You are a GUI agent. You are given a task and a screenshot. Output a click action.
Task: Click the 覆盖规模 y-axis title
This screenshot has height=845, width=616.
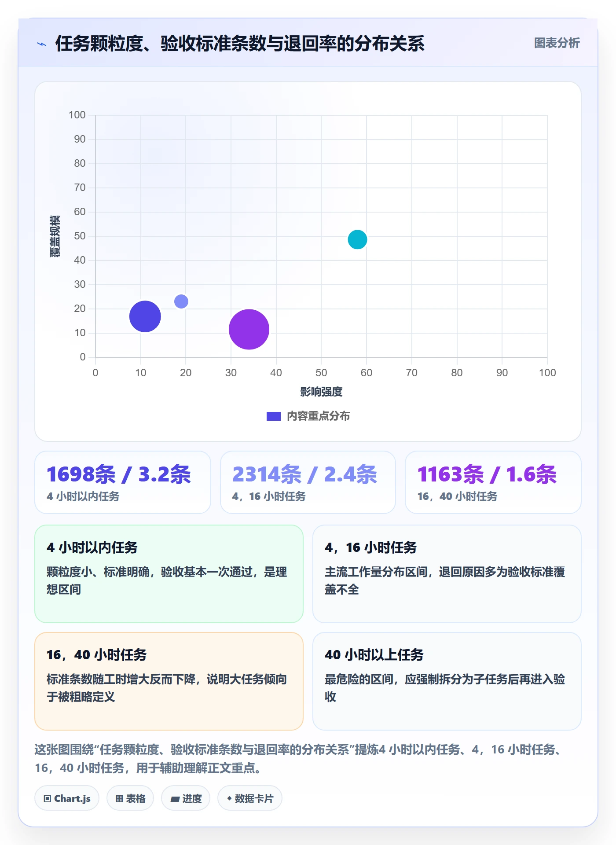point(55,236)
